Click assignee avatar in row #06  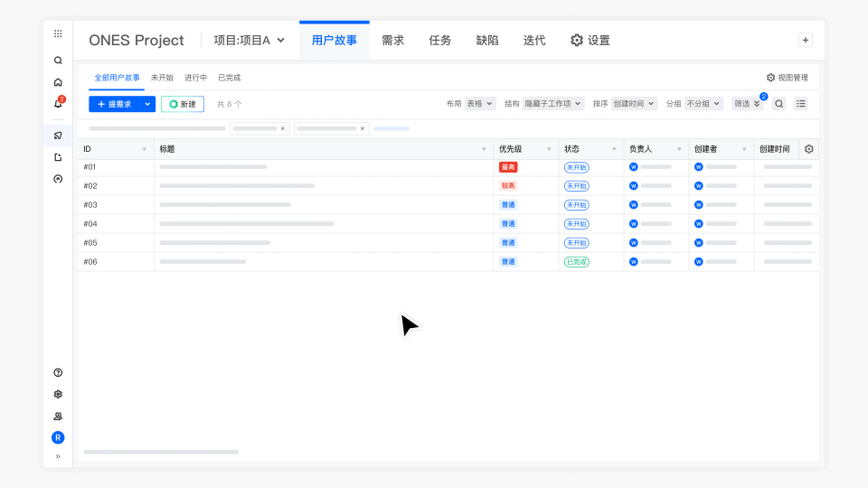[x=634, y=262]
